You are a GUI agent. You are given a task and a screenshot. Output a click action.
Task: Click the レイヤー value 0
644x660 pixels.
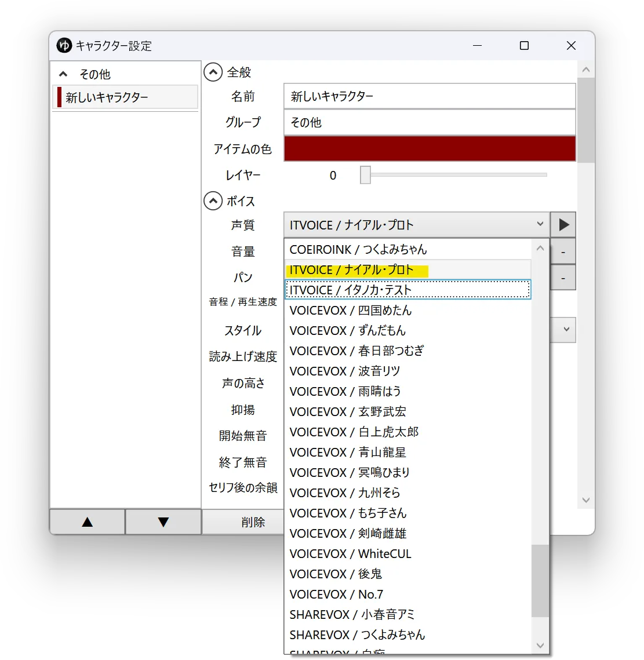coord(333,176)
